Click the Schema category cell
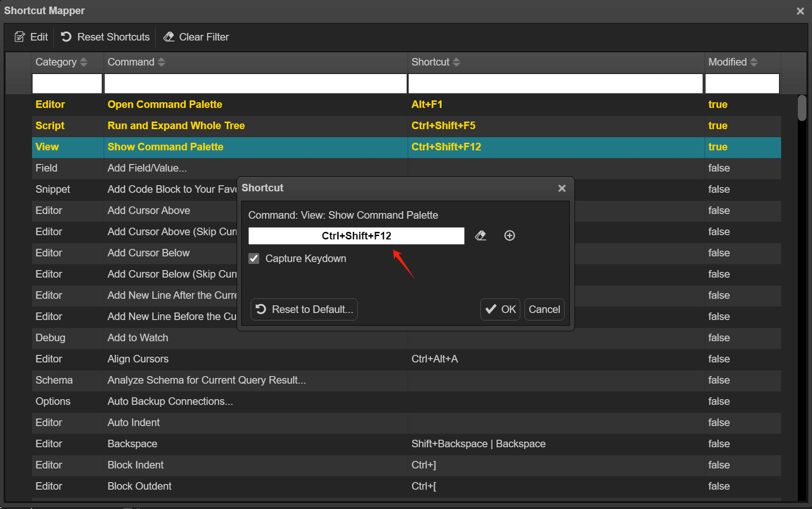 pyautogui.click(x=68, y=380)
